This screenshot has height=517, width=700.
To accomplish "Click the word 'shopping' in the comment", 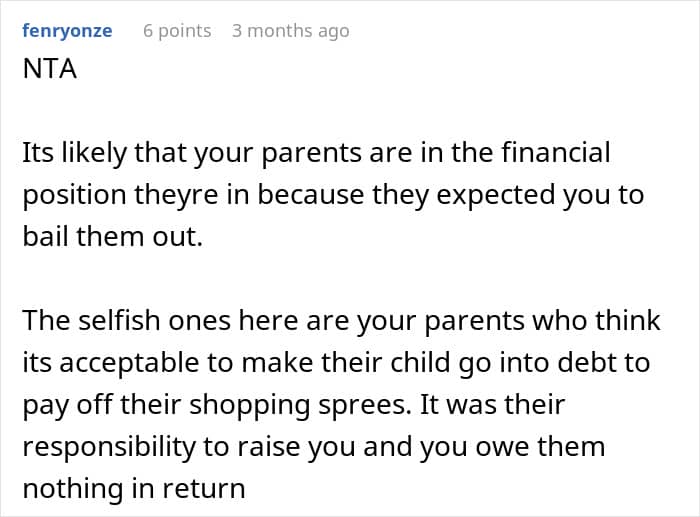I will pos(250,405).
